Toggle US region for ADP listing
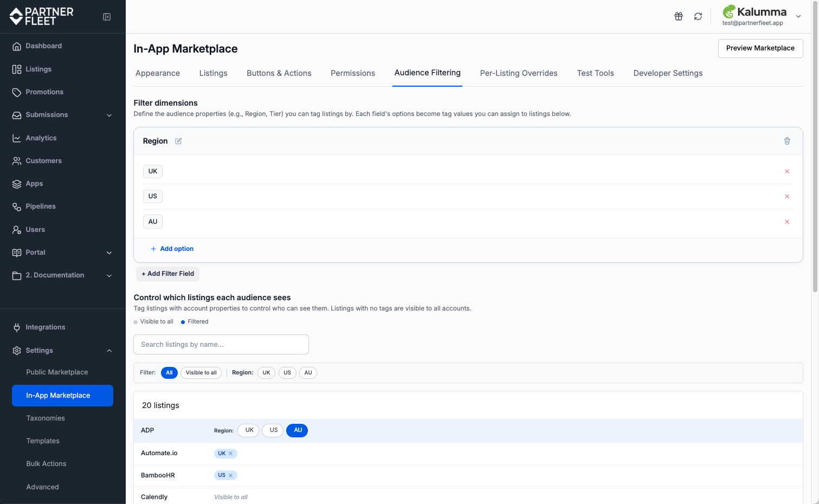 pos(274,430)
